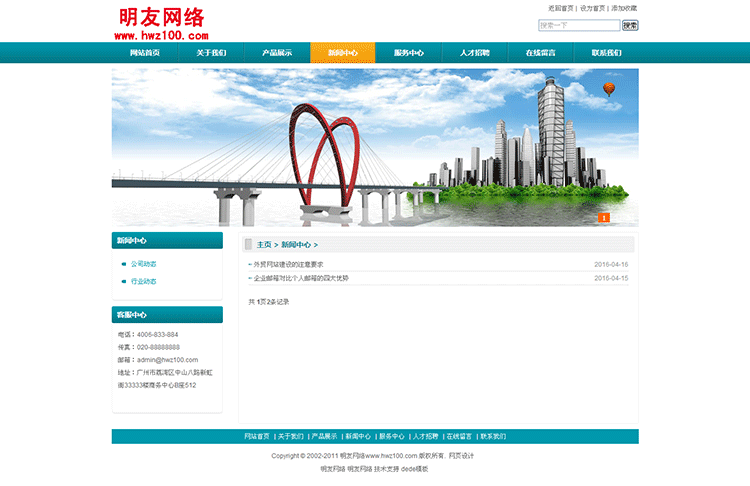Click the 明友网络 site logo
This screenshot has height=486, width=750.
[161, 22]
